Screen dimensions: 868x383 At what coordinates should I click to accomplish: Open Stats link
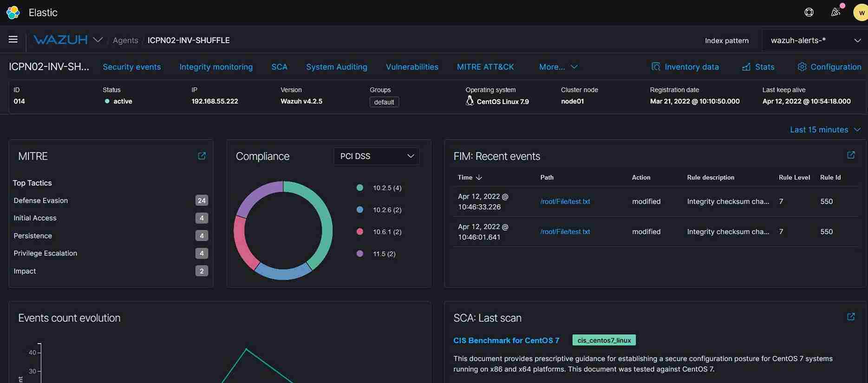764,67
